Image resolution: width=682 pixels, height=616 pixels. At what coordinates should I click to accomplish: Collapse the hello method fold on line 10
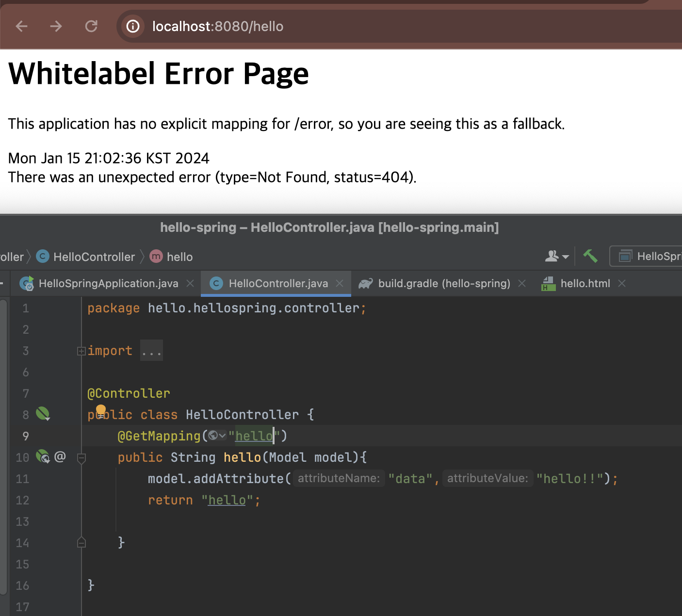(x=81, y=458)
